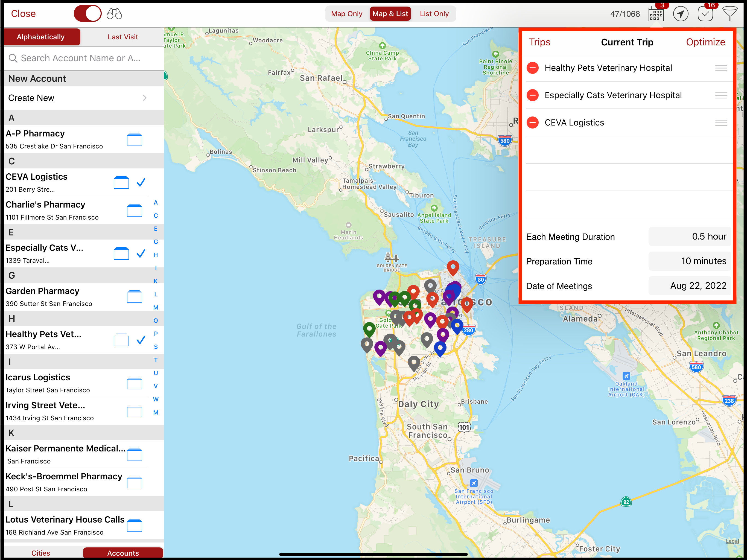Uncheck CEVA Logistics in the account list

(x=141, y=182)
